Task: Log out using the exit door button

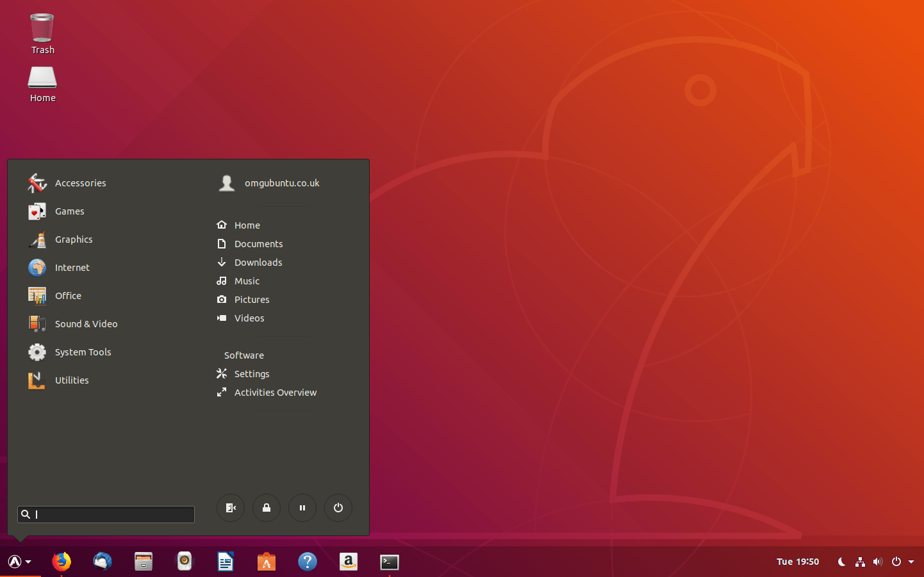Action: click(231, 508)
